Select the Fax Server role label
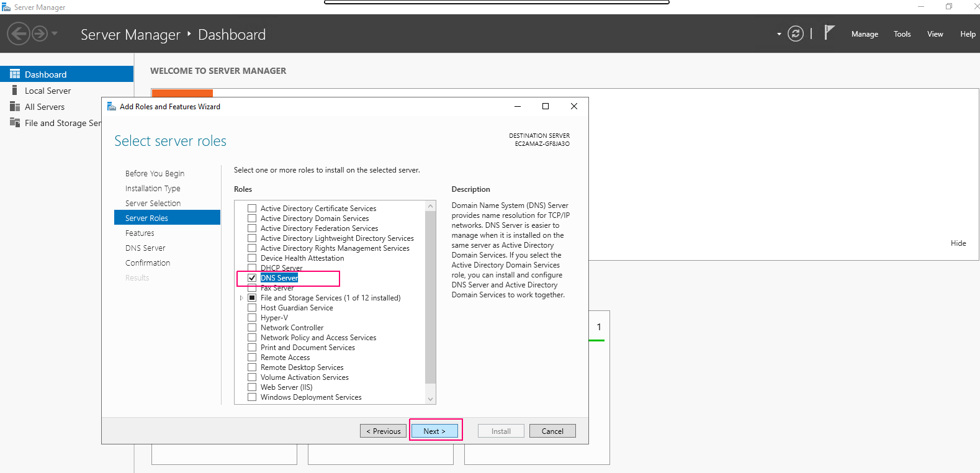The image size is (980, 473). click(277, 288)
